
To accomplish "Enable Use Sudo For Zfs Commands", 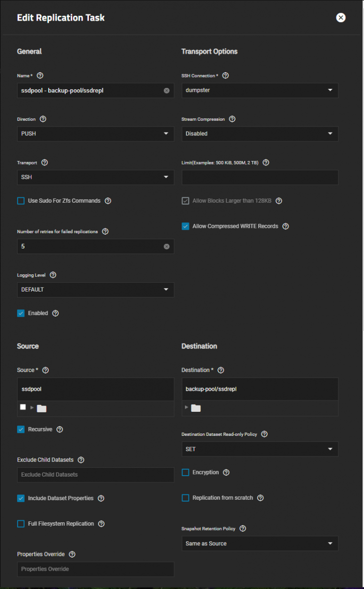I will point(21,201).
